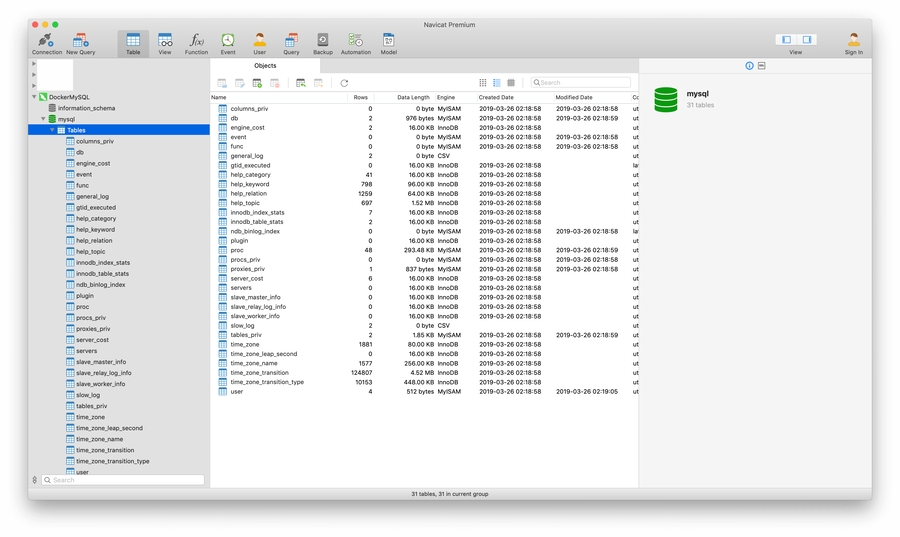Click the Sign In avatar icon
Image resolution: width=900 pixels, height=537 pixels.
coord(853,41)
